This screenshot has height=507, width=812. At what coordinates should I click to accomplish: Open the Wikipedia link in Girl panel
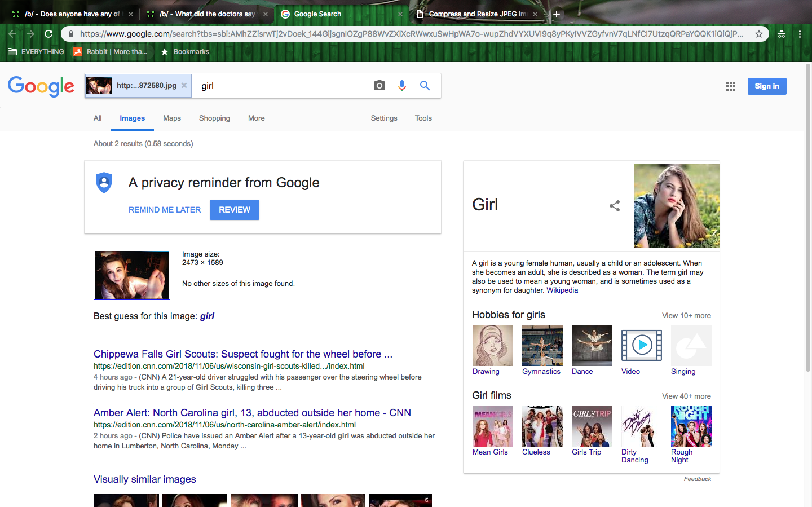(x=562, y=290)
